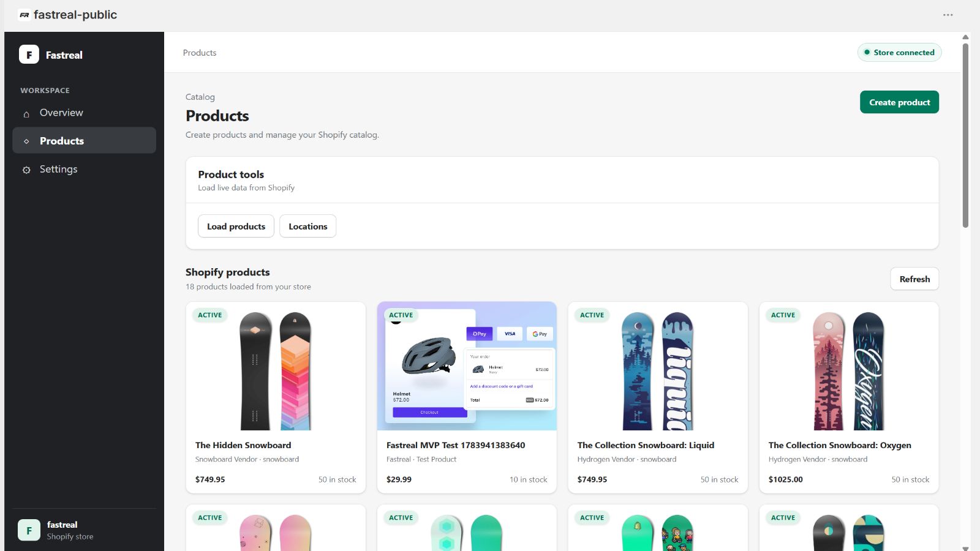Image resolution: width=980 pixels, height=551 pixels.
Task: Go to Settings in the sidebar
Action: 84,169
